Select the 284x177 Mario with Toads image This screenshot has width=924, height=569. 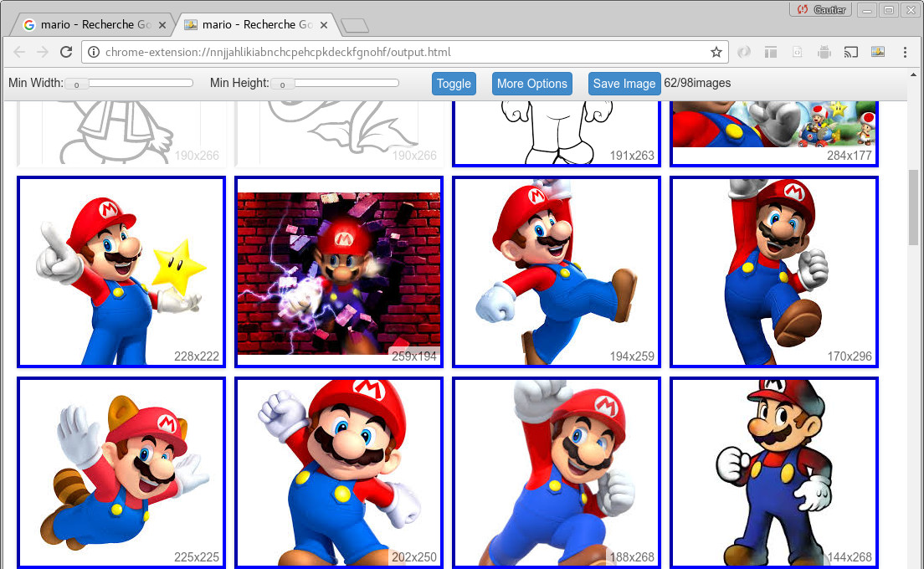tap(773, 133)
